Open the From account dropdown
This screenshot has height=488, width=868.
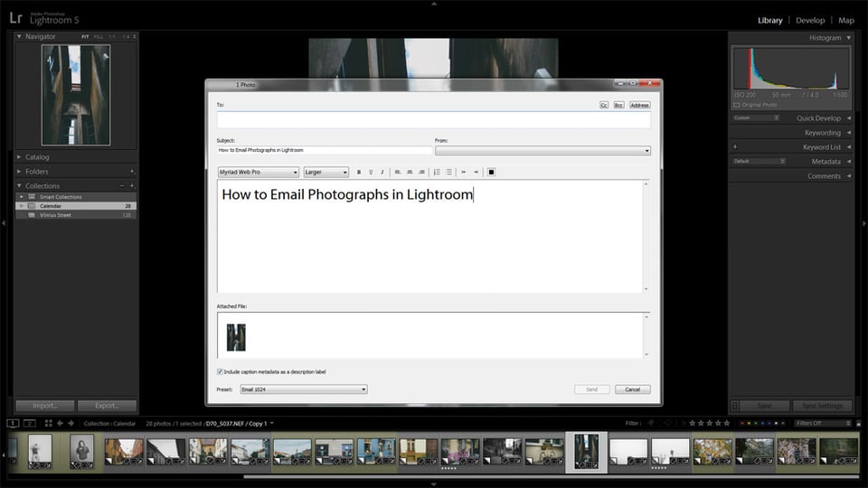[x=542, y=151]
